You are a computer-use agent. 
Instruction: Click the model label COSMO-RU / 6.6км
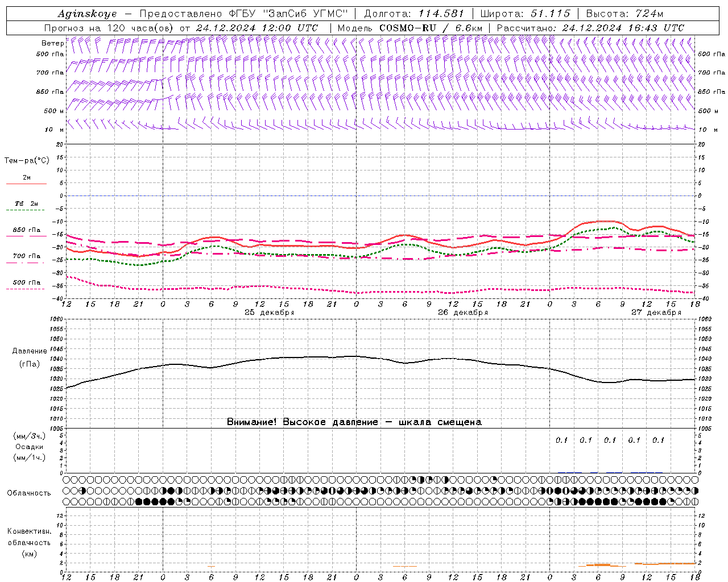point(431,28)
